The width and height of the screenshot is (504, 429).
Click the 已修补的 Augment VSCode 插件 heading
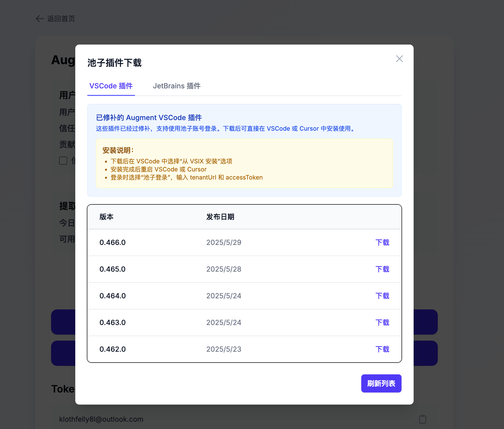point(149,118)
